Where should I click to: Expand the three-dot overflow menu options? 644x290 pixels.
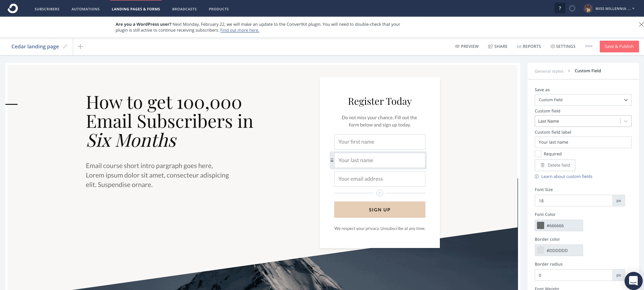pos(588,46)
